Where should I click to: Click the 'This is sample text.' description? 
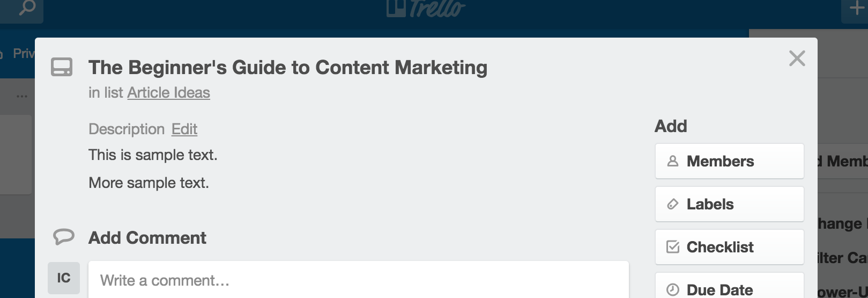153,155
